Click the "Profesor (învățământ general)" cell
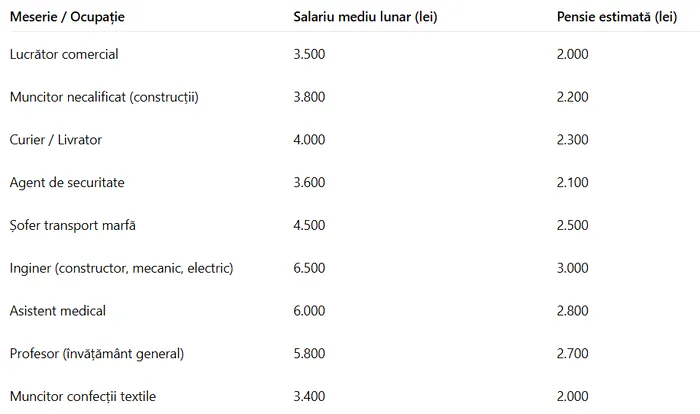This screenshot has width=700, height=414. click(97, 355)
